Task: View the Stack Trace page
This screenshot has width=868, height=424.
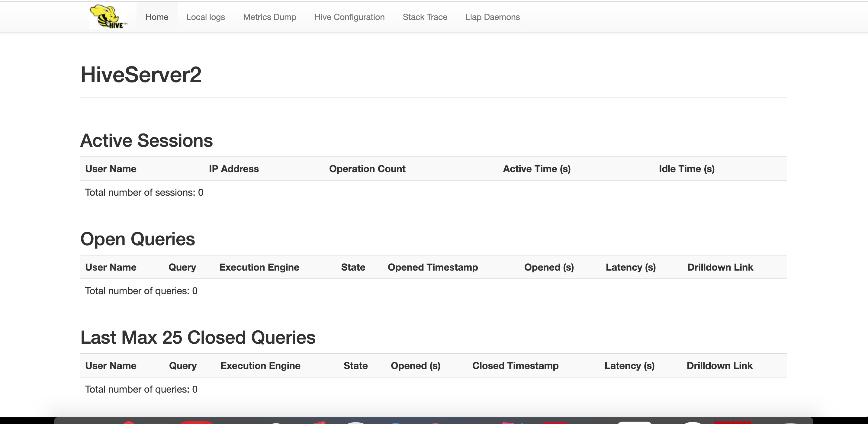Action: click(425, 17)
